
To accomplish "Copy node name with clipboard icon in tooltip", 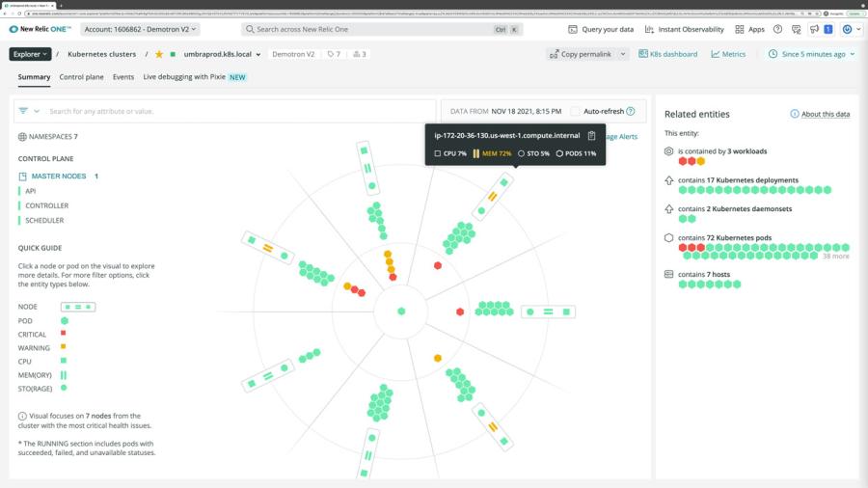I will tap(591, 136).
